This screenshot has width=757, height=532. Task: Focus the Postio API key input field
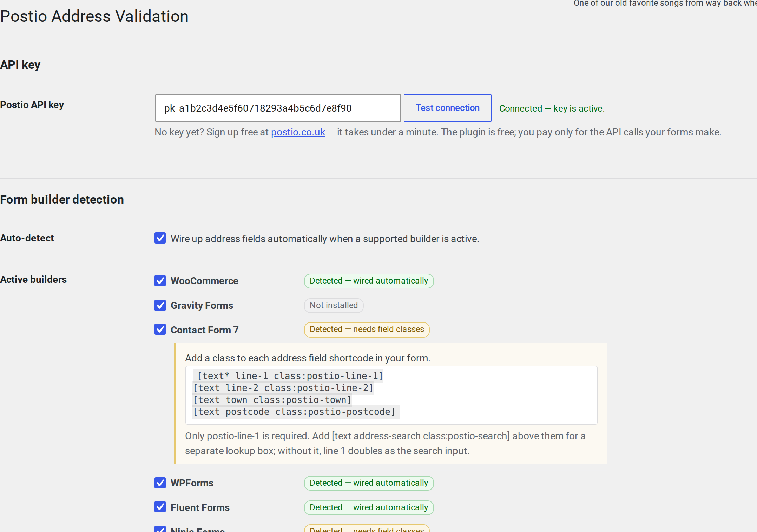[x=278, y=108]
